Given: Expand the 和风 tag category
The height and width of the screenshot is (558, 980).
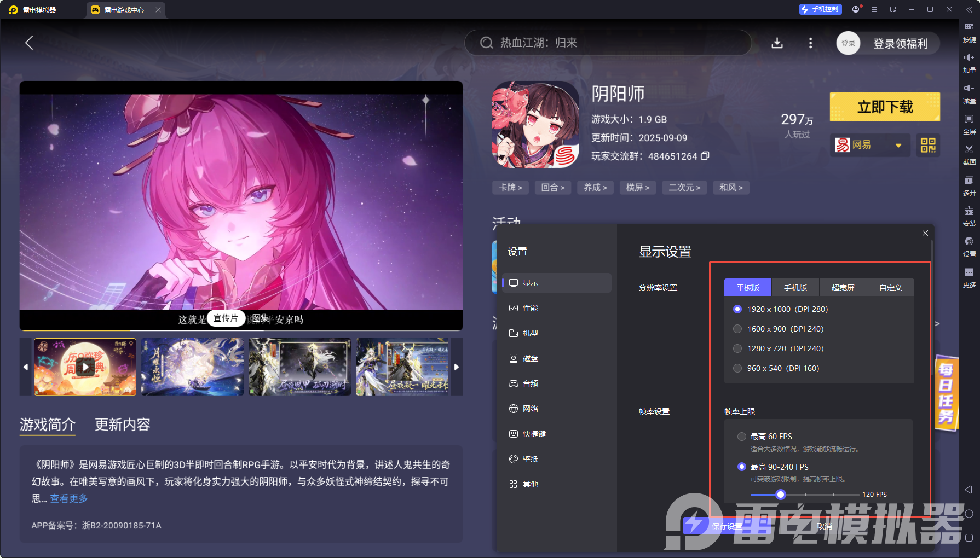Looking at the screenshot, I should click(731, 188).
